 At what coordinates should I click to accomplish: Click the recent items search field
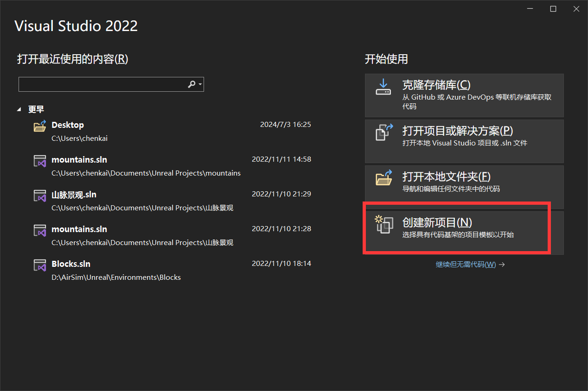click(111, 84)
